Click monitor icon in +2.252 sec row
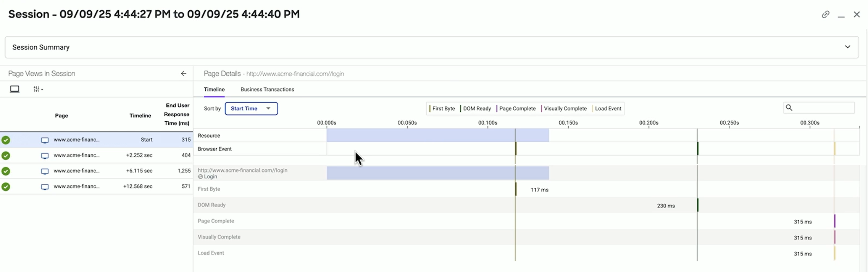 (x=45, y=156)
